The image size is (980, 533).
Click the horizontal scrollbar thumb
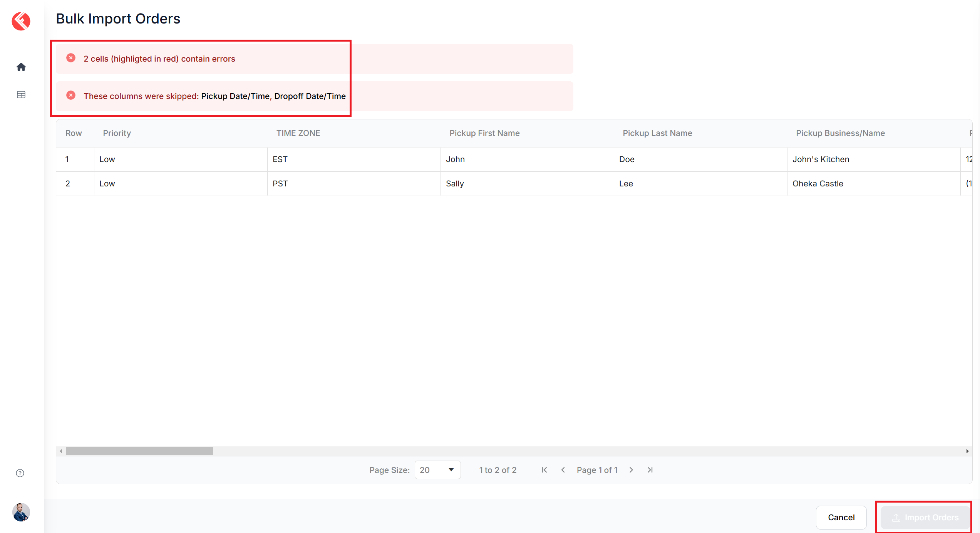139,451
